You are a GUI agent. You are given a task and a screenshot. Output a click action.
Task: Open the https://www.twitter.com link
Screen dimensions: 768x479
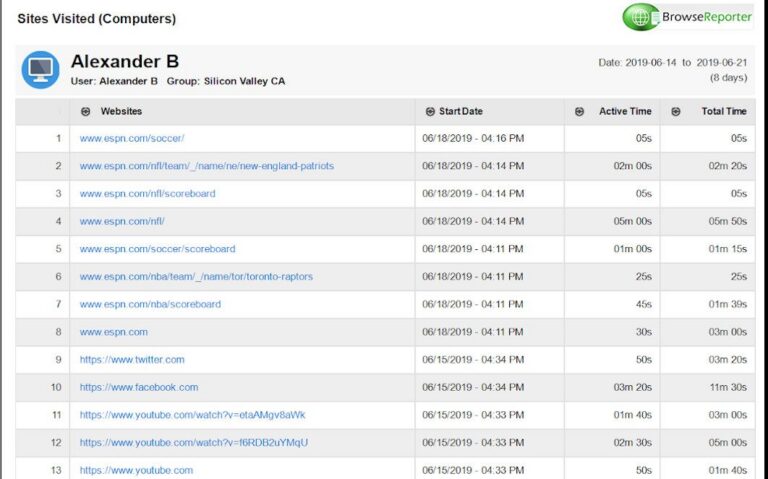[132, 359]
